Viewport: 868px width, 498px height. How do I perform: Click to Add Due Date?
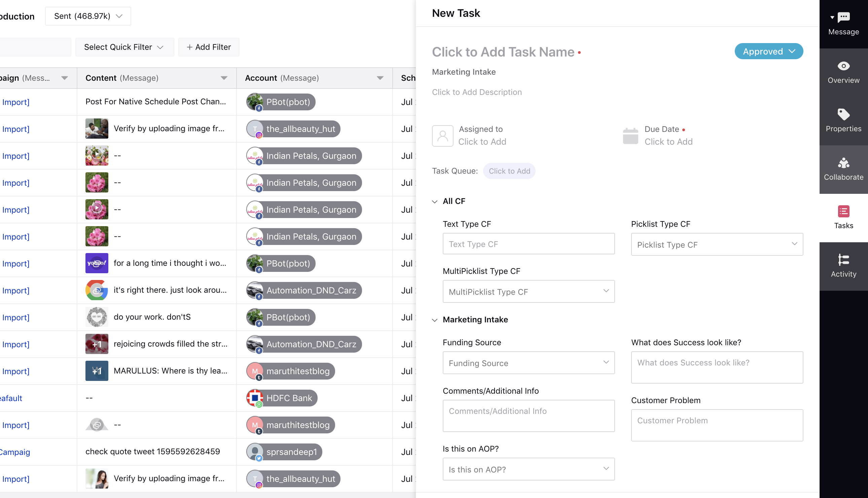click(x=668, y=141)
